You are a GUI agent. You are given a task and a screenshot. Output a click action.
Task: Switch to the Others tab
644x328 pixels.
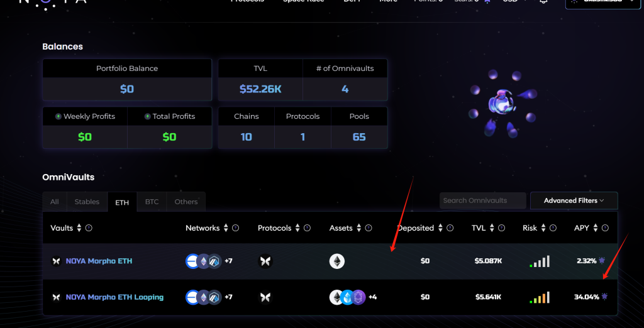tap(186, 202)
